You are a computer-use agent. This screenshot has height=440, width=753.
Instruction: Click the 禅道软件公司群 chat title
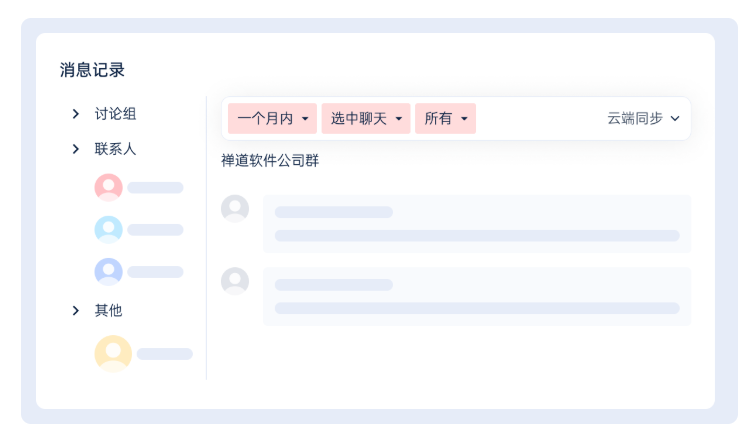(x=270, y=160)
